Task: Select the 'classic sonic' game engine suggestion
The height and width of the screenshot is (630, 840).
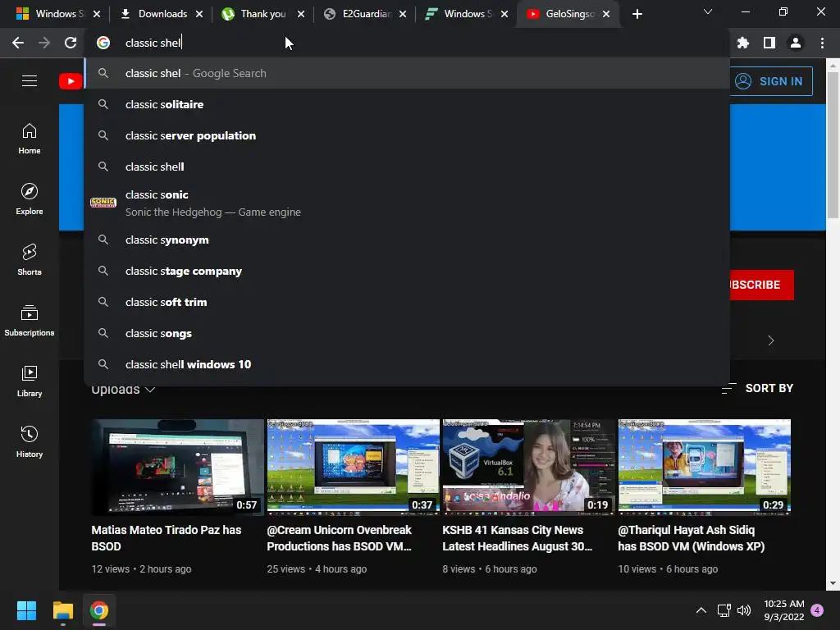Action: pos(407,203)
